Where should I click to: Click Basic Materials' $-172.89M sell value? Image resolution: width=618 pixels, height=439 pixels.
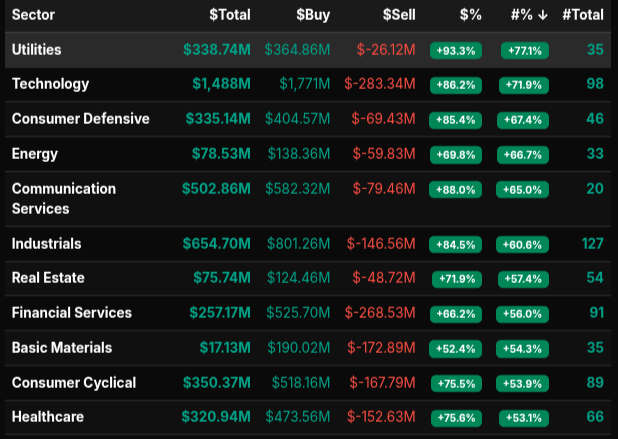tap(382, 348)
